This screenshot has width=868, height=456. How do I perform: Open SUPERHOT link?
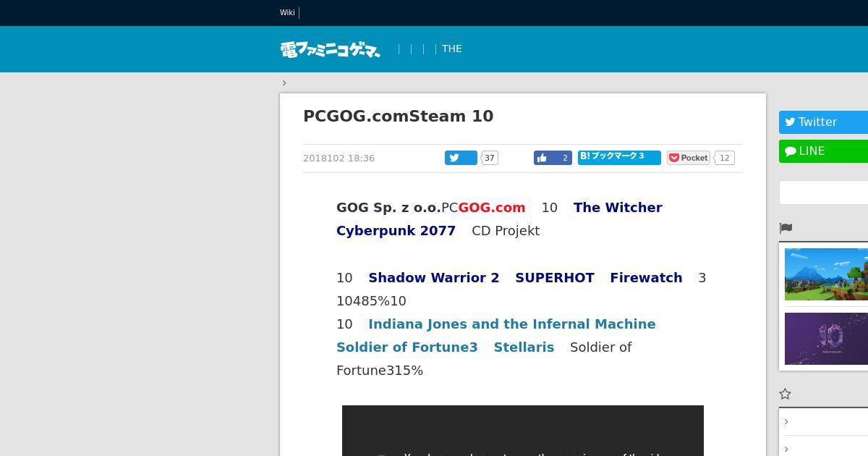(555, 278)
